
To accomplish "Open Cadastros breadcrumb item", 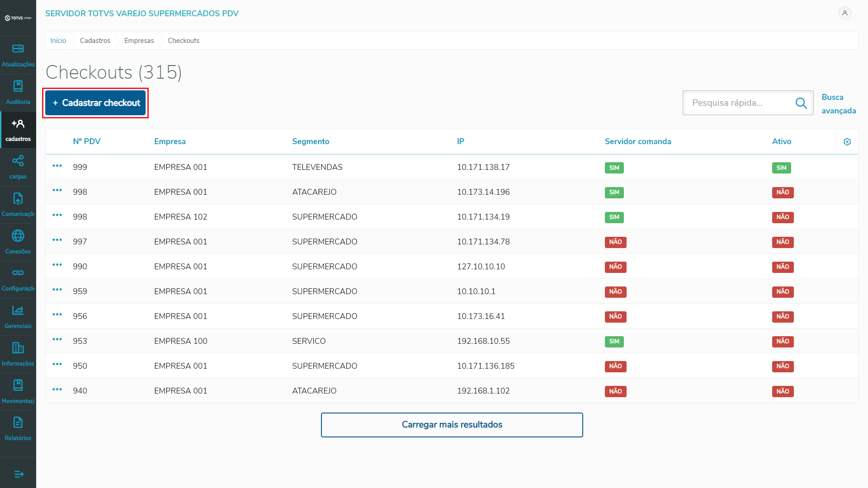I will pos(95,41).
